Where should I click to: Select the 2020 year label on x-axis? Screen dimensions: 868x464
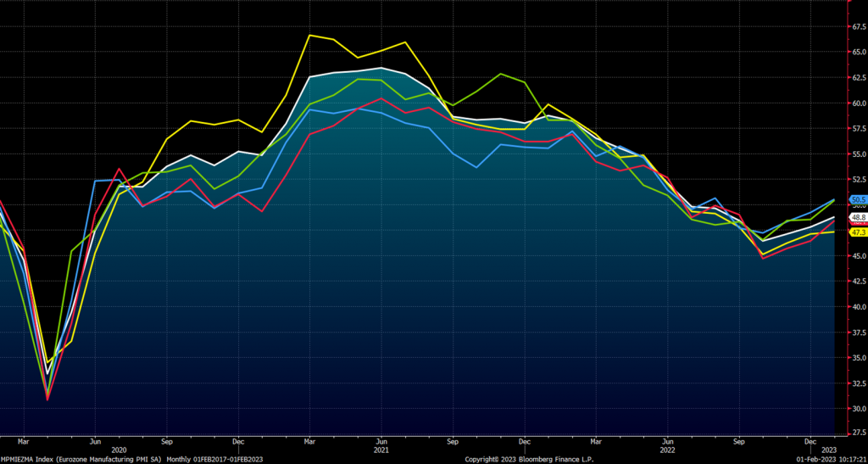(x=120, y=450)
